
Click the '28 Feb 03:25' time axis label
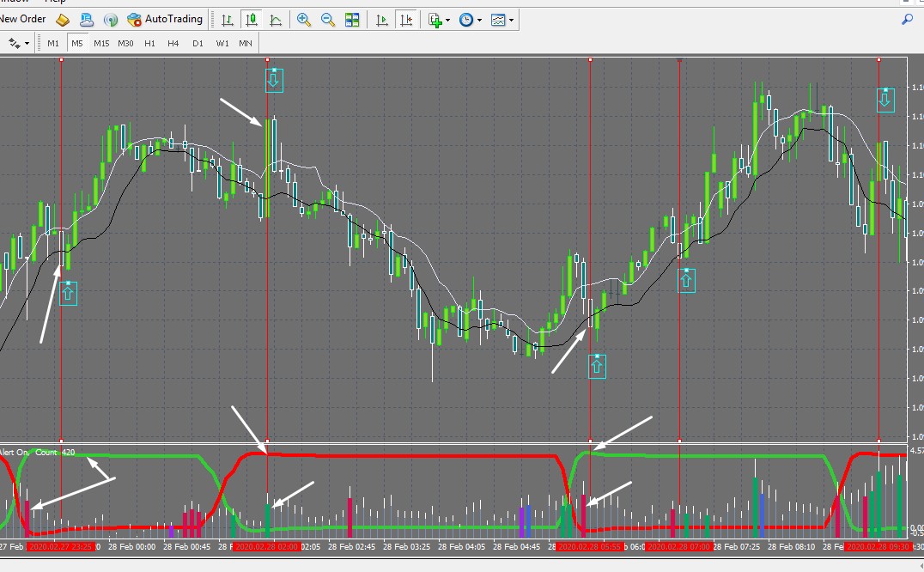pos(406,547)
